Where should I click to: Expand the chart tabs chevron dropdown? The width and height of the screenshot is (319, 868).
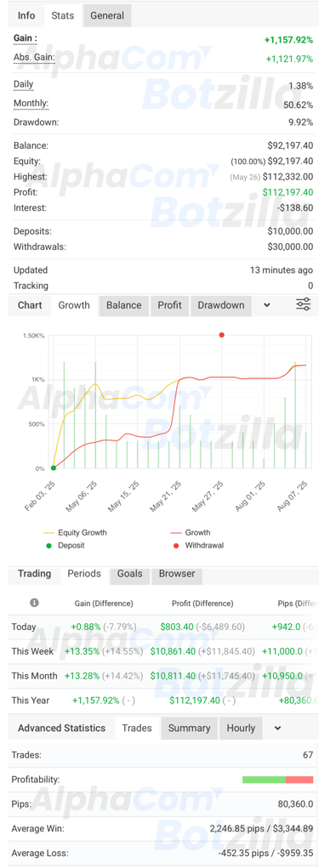click(267, 305)
